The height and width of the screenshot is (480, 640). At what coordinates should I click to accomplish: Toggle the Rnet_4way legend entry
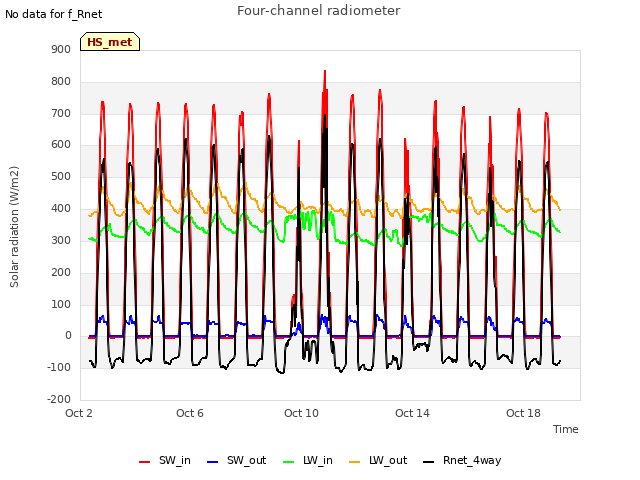pyautogui.click(x=462, y=461)
